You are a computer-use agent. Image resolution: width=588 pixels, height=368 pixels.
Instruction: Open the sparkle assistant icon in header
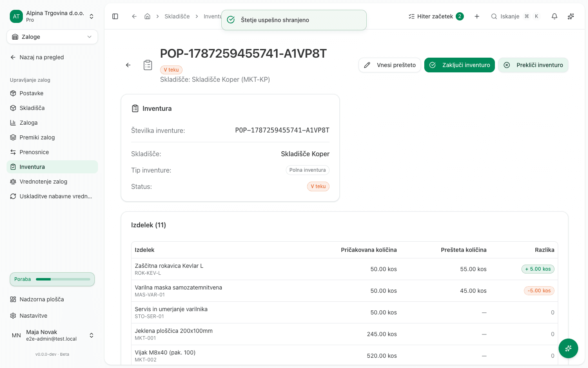pos(571,16)
